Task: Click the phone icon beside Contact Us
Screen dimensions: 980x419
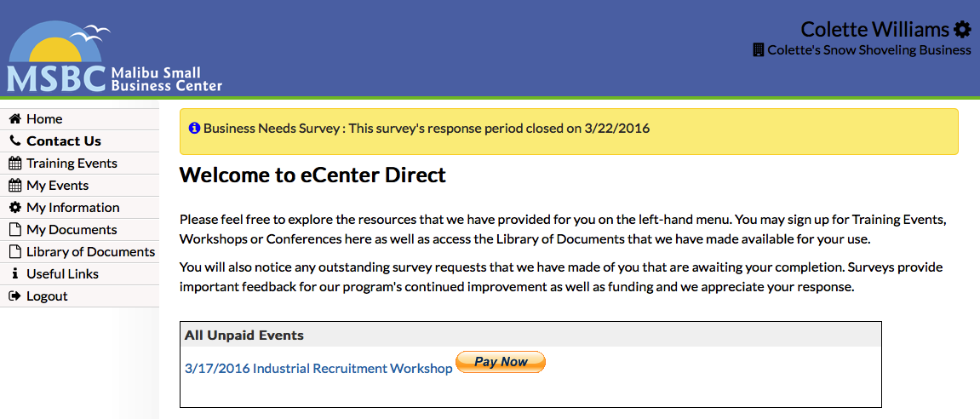Action: (14, 141)
